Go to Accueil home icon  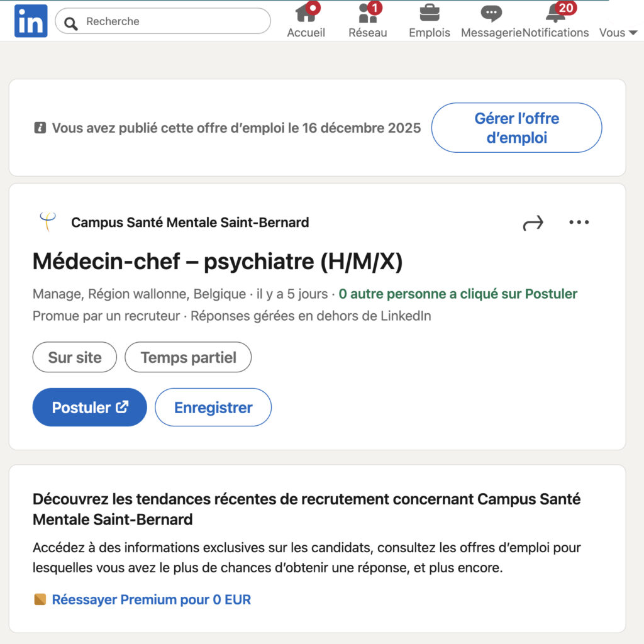[306, 13]
